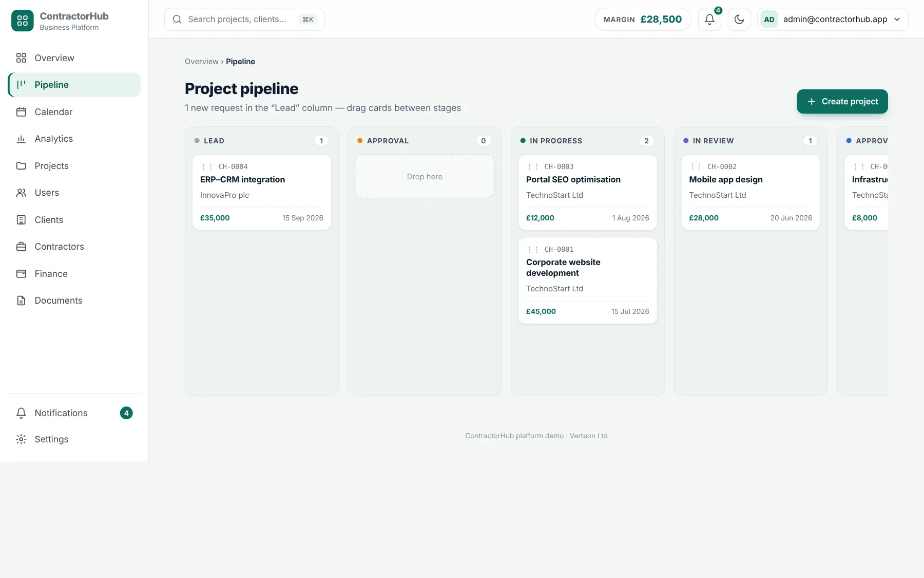924x578 pixels.
Task: Click the 20 Jun 2026 date
Action: 791,218
